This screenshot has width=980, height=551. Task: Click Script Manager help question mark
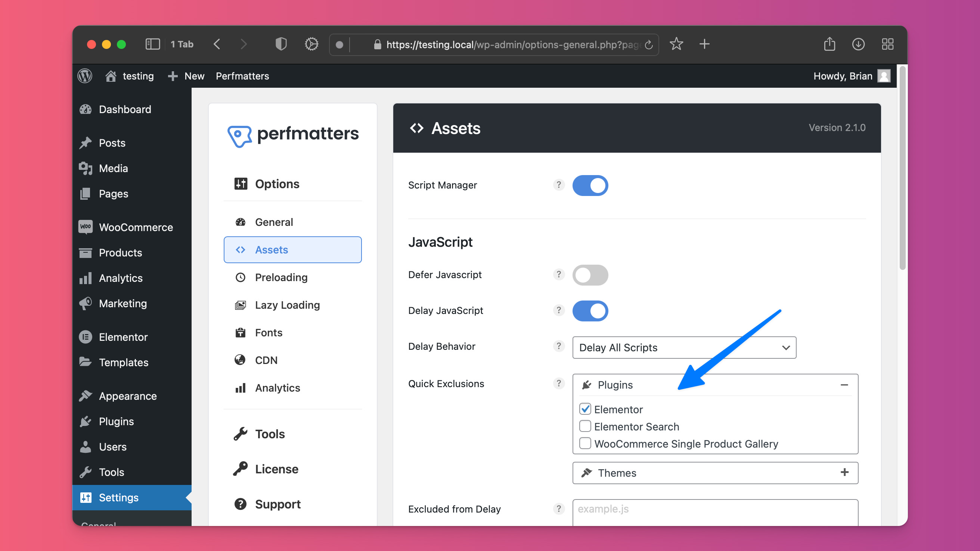(x=558, y=185)
